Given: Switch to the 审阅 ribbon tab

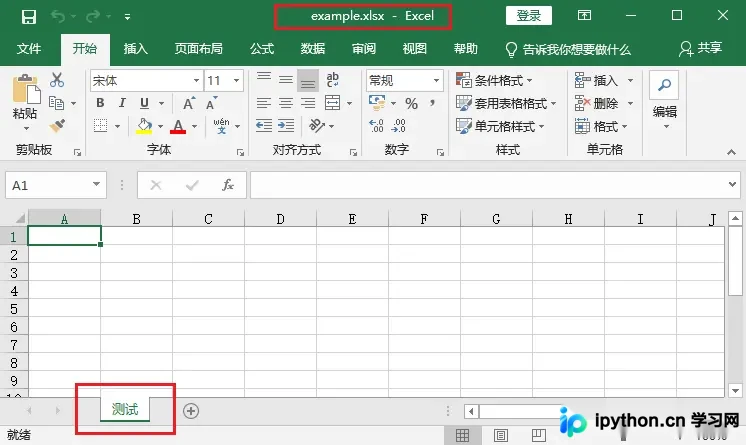Looking at the screenshot, I should [x=364, y=49].
